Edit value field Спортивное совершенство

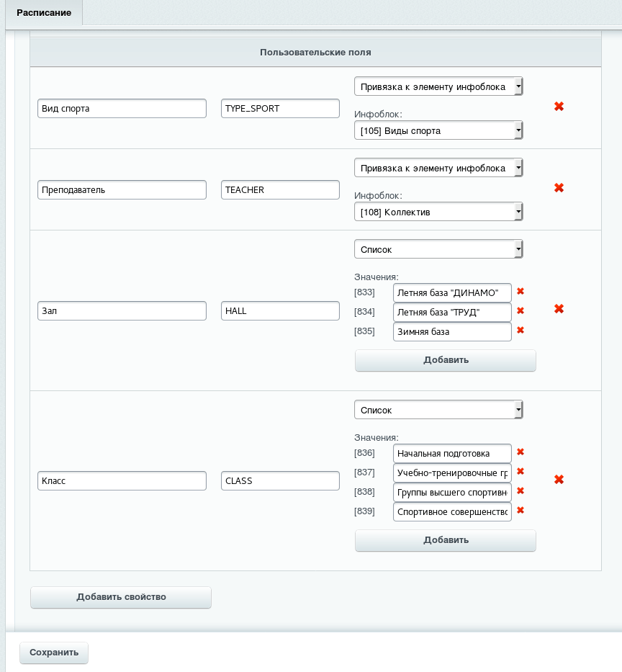tap(452, 511)
